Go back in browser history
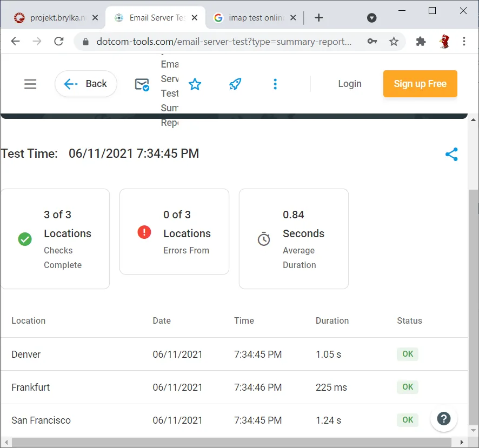The image size is (479, 448). [x=15, y=41]
